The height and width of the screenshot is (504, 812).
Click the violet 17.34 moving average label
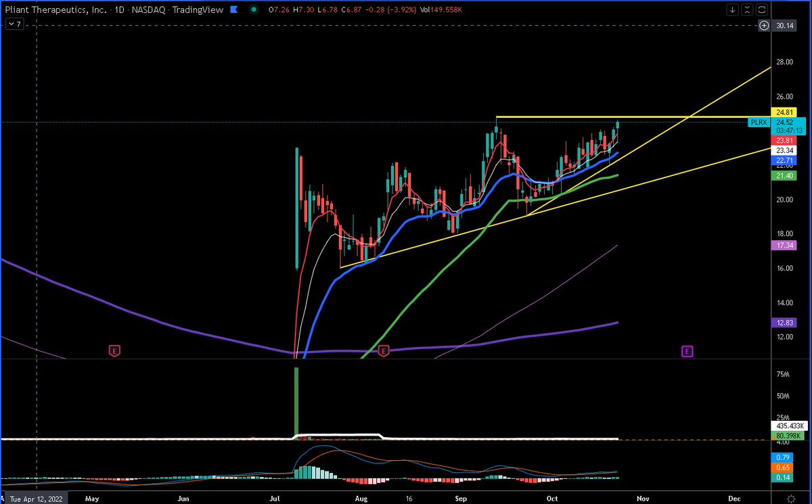[785, 245]
